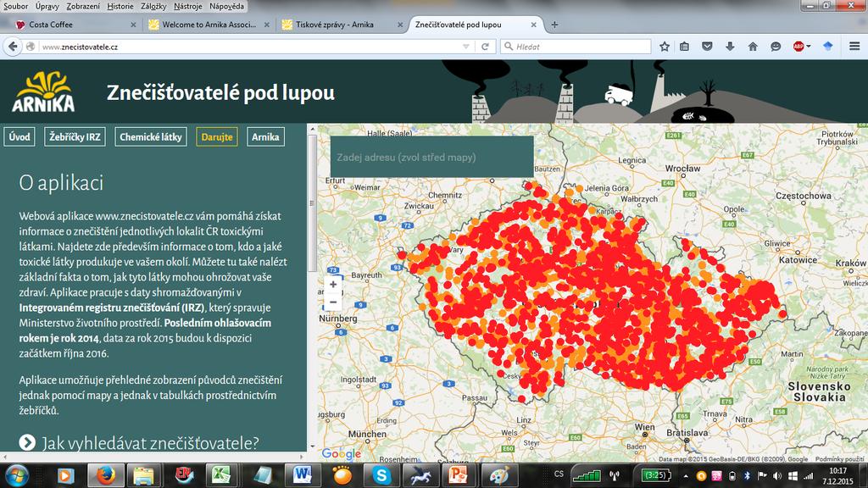The height and width of the screenshot is (488, 868).
Task: Click the blue diamond extension icon
Action: (x=828, y=47)
